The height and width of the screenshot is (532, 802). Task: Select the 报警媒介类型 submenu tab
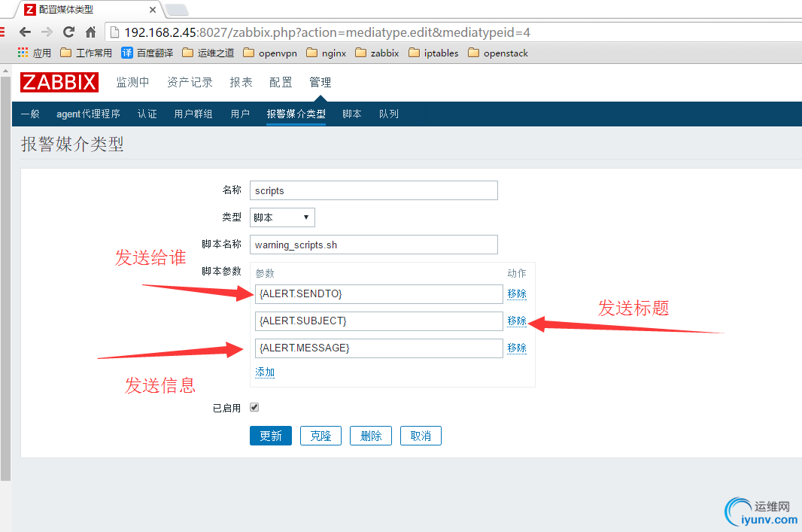pos(296,114)
